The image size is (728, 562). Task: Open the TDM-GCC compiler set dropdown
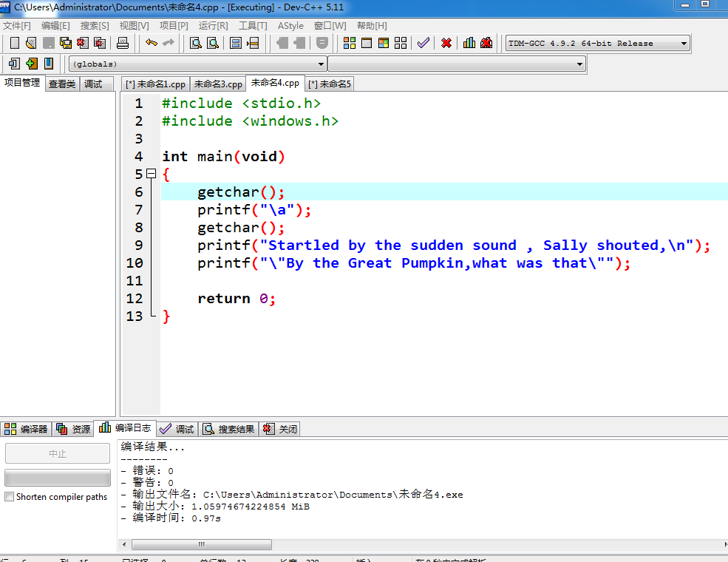(x=597, y=43)
